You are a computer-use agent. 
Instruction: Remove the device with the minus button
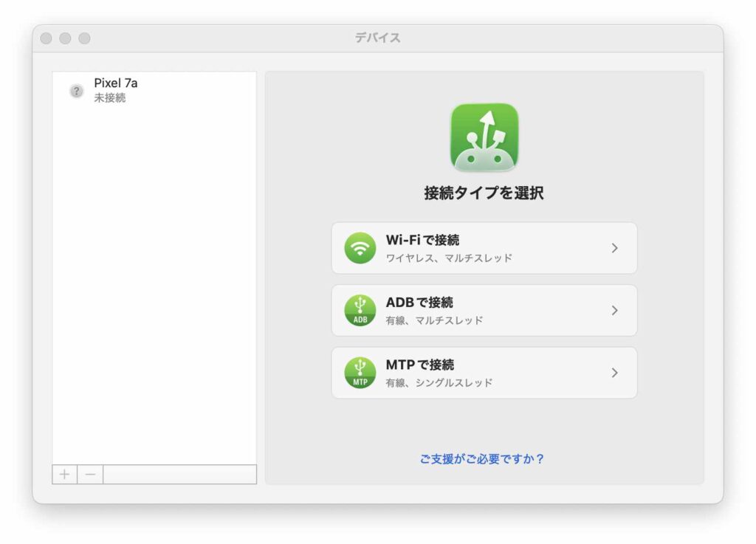pyautogui.click(x=90, y=474)
